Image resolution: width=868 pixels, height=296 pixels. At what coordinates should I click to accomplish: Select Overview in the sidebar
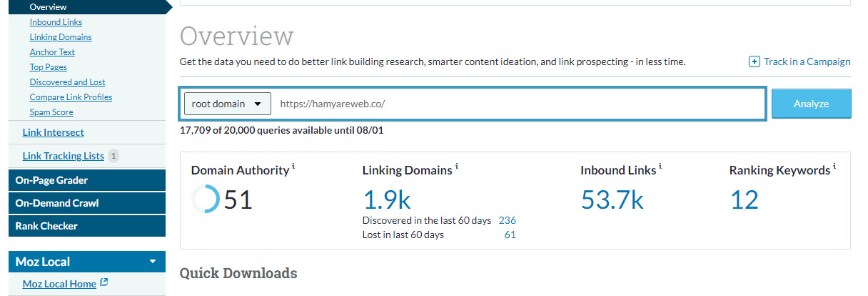pos(49,6)
